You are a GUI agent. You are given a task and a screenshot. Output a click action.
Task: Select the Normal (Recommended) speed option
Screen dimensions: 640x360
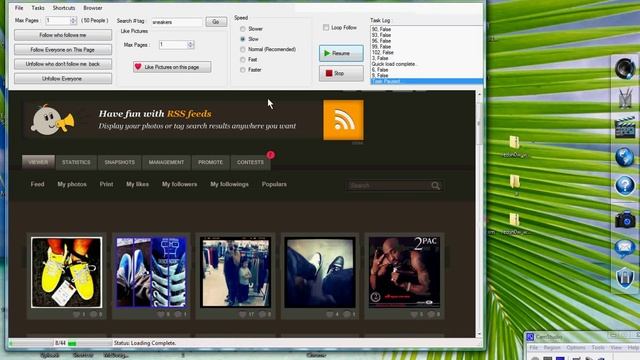point(243,49)
